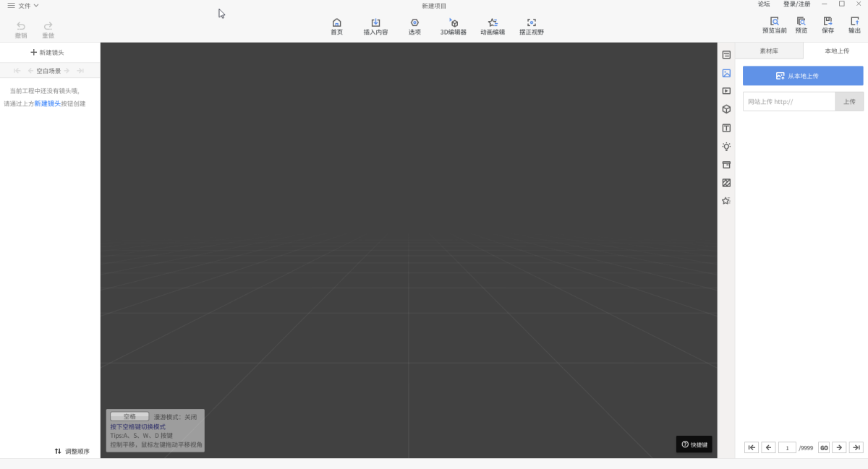Select the 3D model cube icon in sidebar
The image size is (868, 469).
pos(726,109)
